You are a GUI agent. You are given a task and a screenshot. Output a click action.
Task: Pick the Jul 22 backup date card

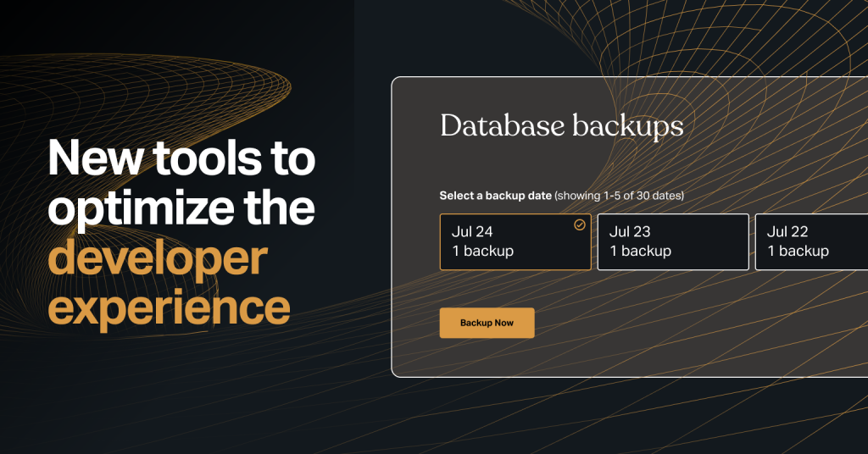(811, 242)
